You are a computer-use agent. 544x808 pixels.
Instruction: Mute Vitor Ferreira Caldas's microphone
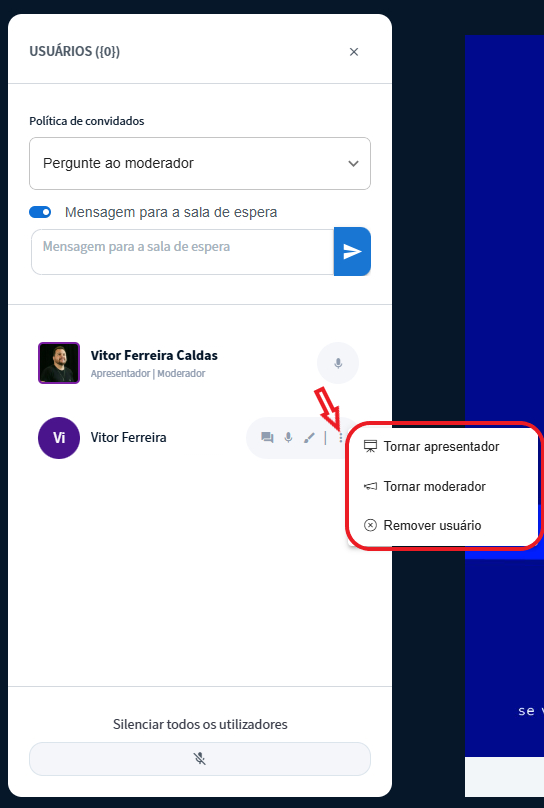point(338,363)
